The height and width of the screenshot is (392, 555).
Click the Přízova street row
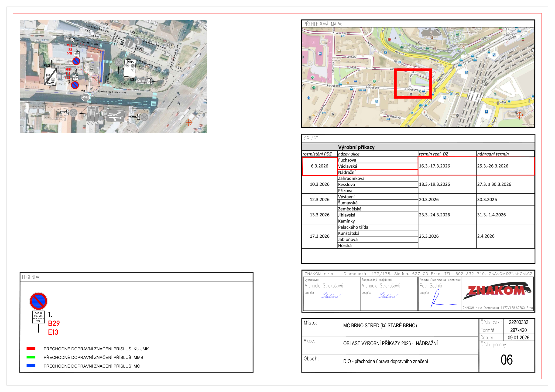tap(378, 191)
